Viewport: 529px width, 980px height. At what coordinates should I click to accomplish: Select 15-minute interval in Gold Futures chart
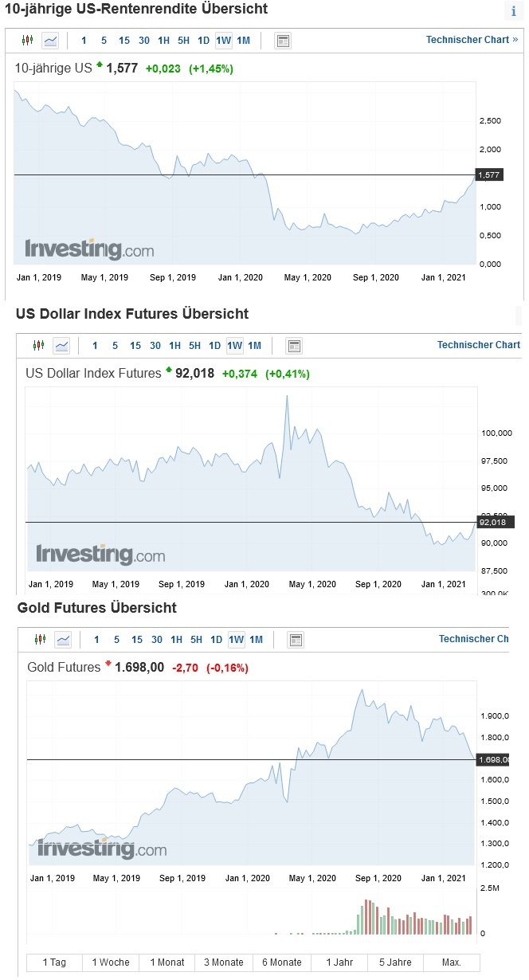pyautogui.click(x=137, y=640)
